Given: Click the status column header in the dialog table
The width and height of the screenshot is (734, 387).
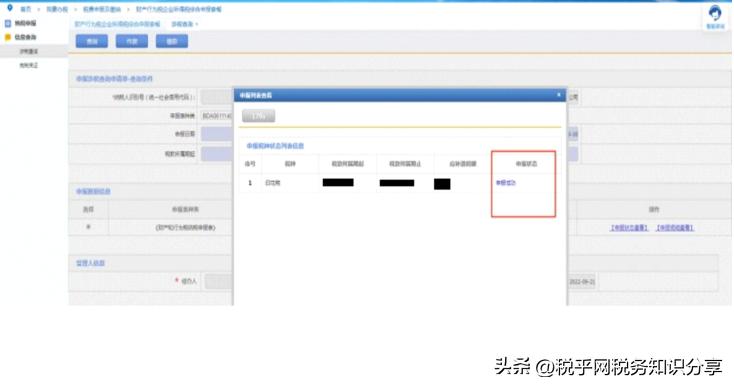Looking at the screenshot, I should (x=526, y=164).
